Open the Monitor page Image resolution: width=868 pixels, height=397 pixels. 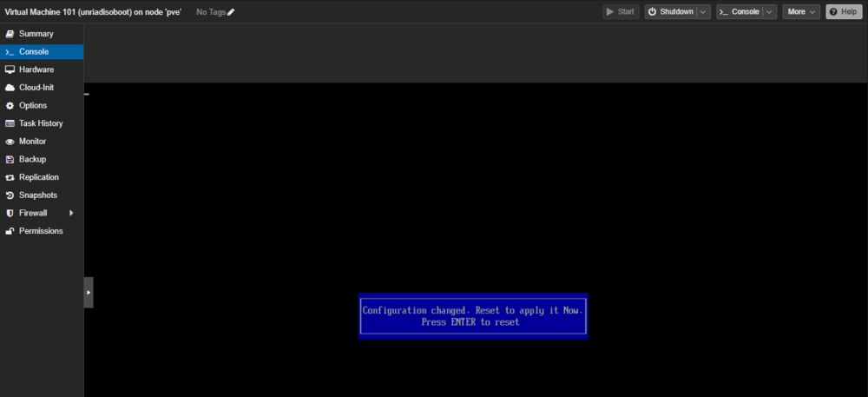(x=42, y=142)
